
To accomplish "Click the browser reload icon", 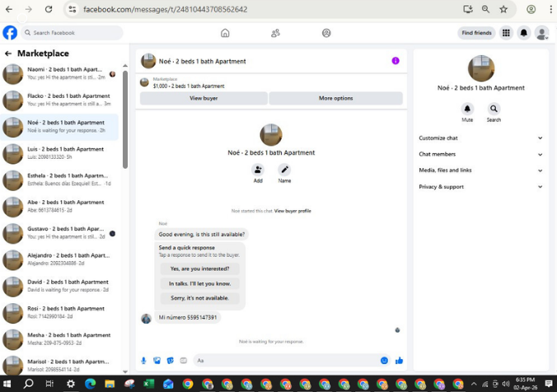I will pos(49,9).
